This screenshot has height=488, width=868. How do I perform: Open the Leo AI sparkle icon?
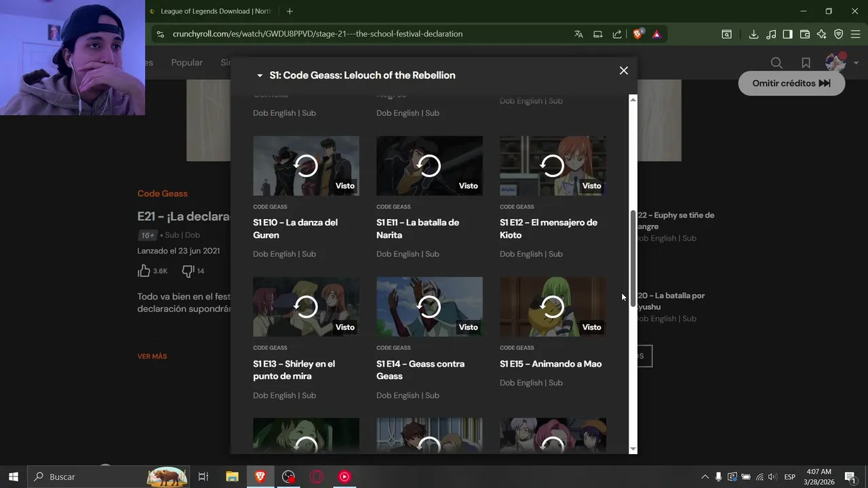(822, 34)
